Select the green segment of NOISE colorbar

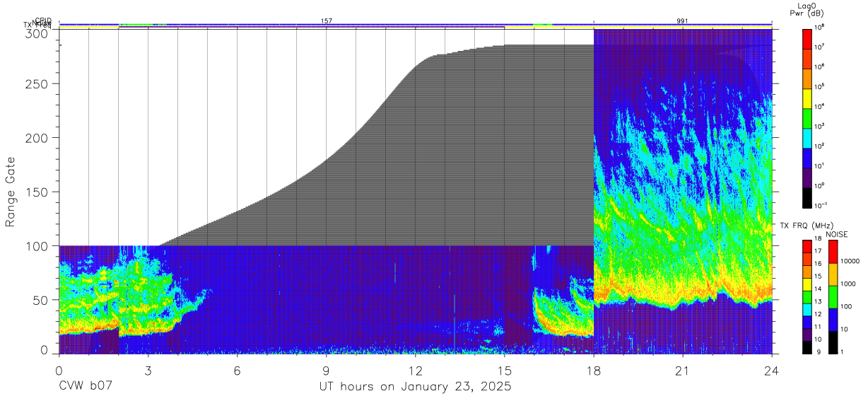click(x=833, y=297)
